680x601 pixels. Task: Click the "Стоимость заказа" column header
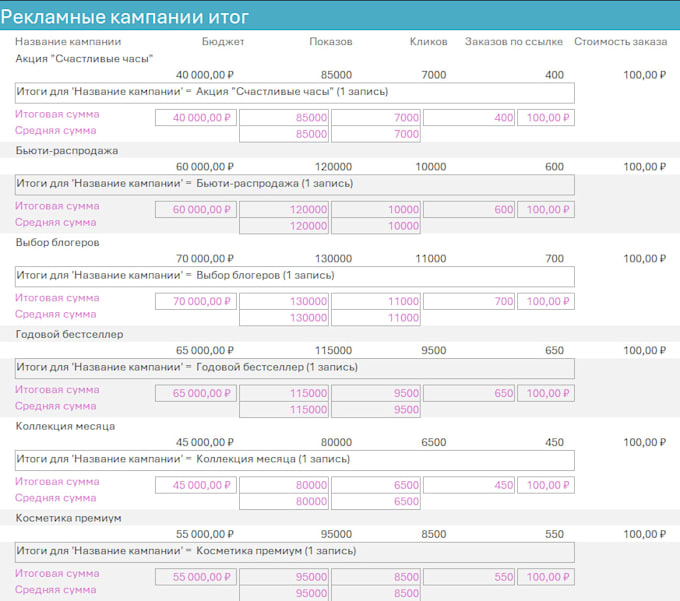click(621, 42)
